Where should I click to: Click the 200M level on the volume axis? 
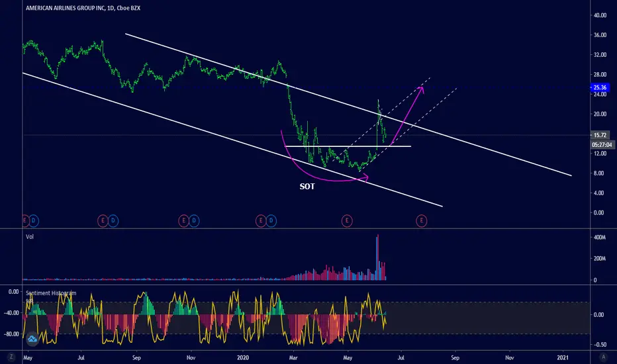click(600, 259)
